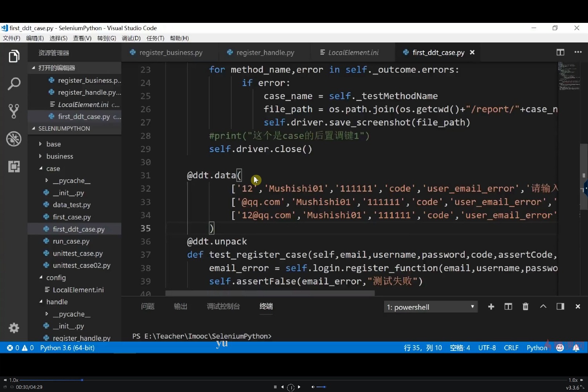Screen dimensions: 588x392
Task: Open the editor more actions ellipsis
Action: (x=578, y=52)
